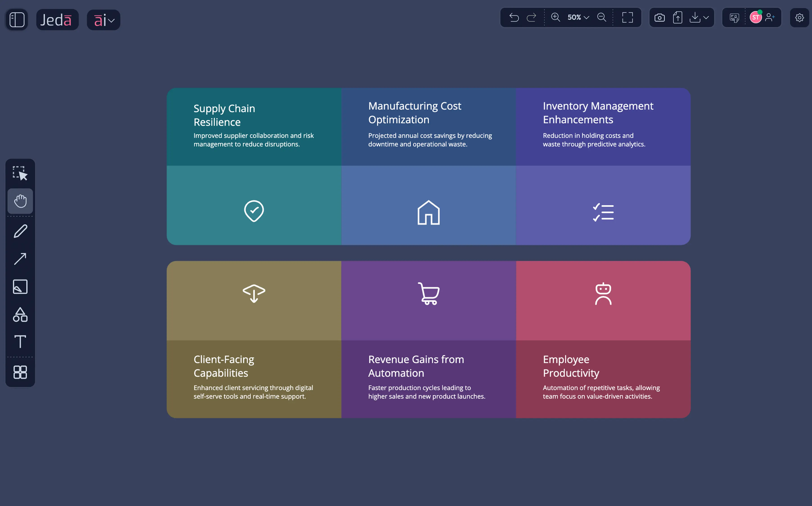
Task: Select the Supply Chain Resilience heading
Action: pos(224,115)
